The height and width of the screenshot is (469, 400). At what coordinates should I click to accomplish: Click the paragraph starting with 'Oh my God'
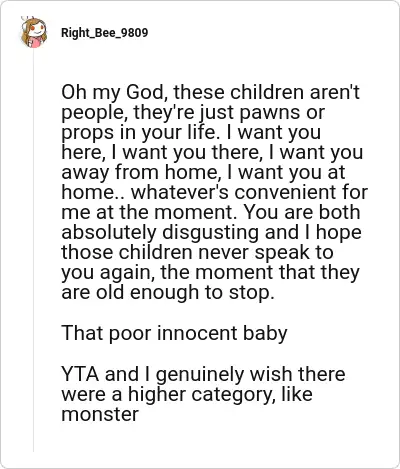(214, 192)
